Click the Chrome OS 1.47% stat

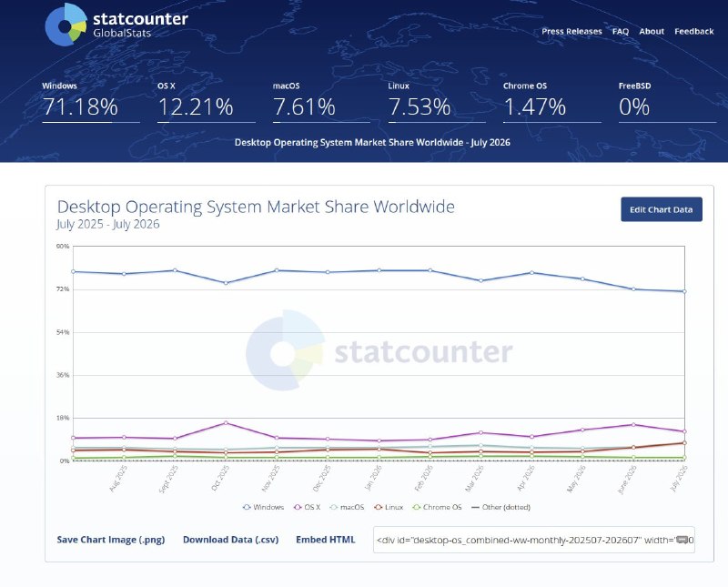[552, 102]
